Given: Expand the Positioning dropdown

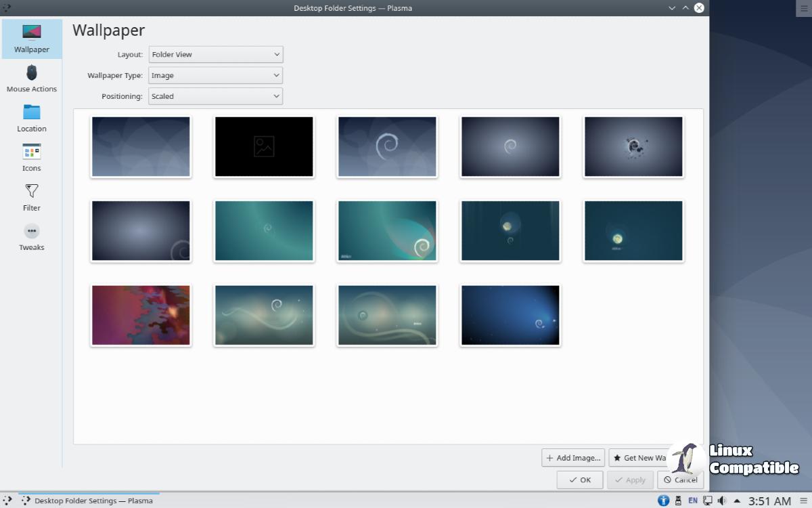Looking at the screenshot, I should pos(215,96).
